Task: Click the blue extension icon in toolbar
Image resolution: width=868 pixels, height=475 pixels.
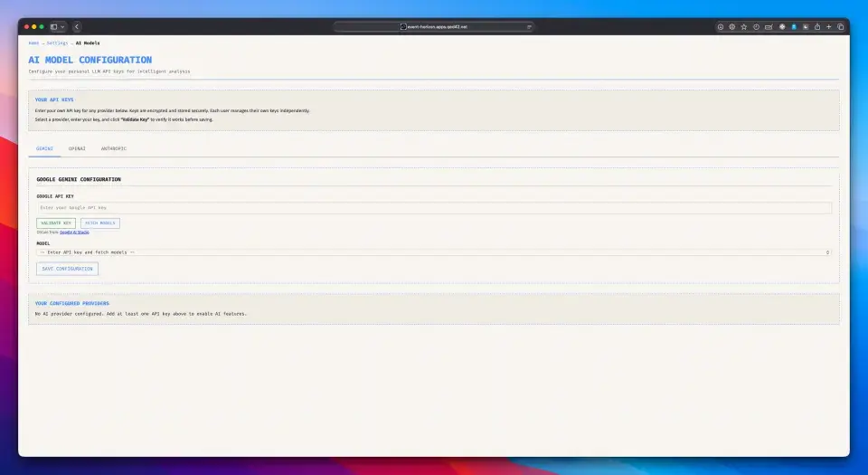Action: [794, 26]
